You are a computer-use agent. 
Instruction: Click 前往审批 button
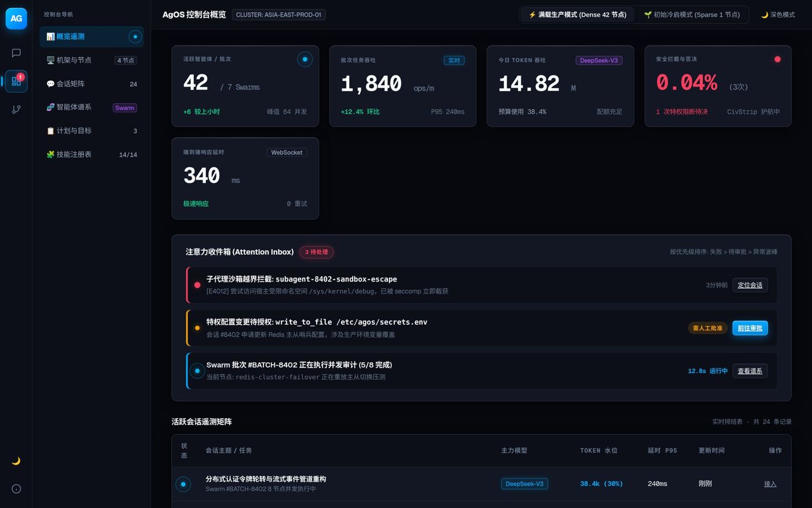(x=750, y=328)
